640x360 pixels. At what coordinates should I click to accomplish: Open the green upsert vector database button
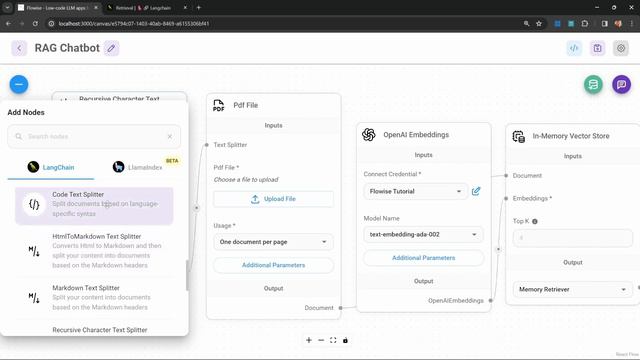pos(593,84)
